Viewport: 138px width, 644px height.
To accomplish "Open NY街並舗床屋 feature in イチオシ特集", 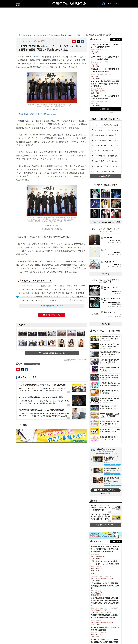I will click(x=105, y=338).
